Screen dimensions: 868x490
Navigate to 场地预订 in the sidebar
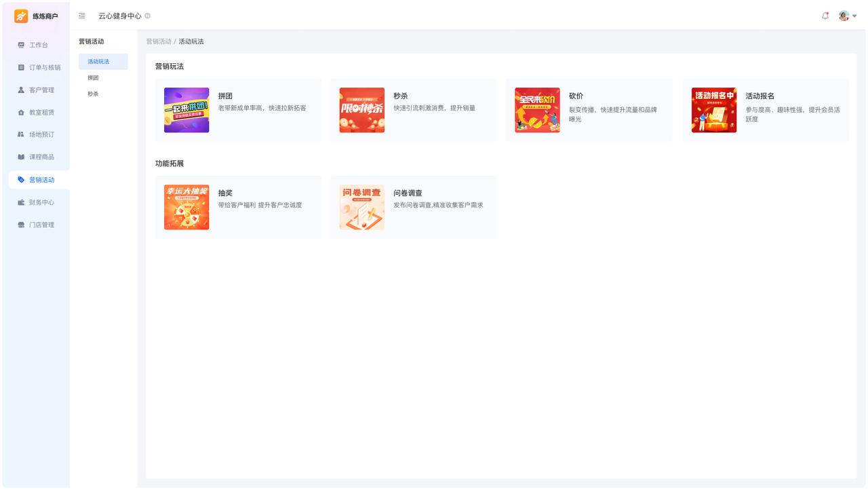[x=41, y=134]
